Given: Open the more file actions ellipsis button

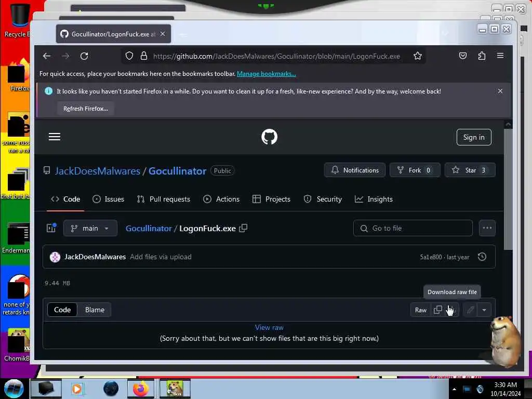Looking at the screenshot, I should pos(487,228).
